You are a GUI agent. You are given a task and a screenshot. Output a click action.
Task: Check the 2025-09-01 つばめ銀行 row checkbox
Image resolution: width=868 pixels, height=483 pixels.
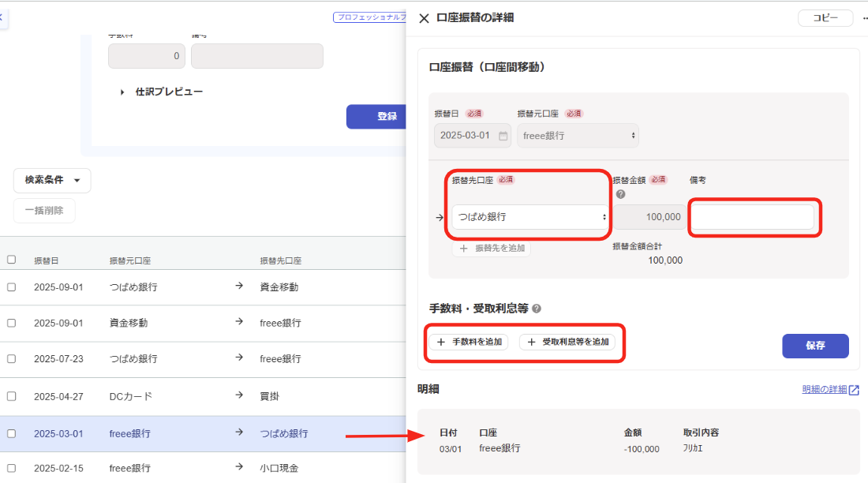[x=11, y=287]
